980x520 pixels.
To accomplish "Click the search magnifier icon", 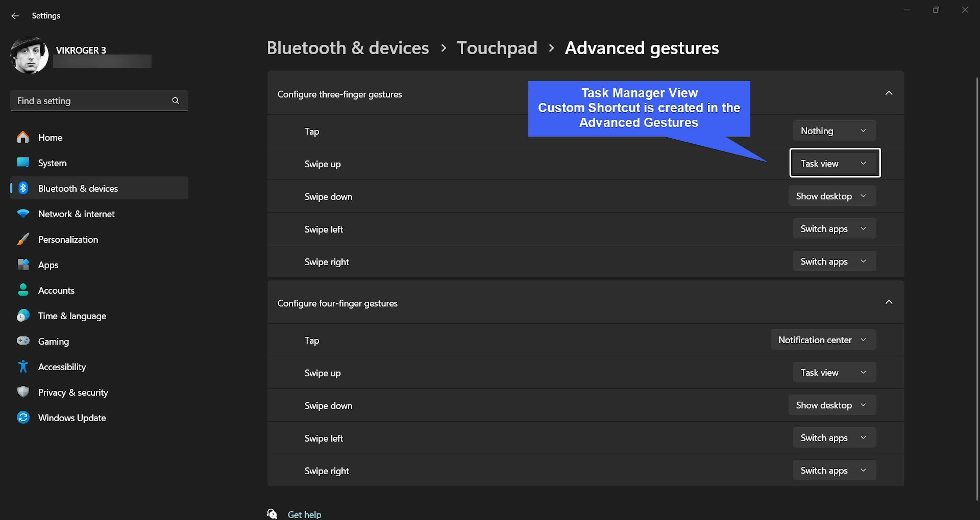I will pos(175,101).
